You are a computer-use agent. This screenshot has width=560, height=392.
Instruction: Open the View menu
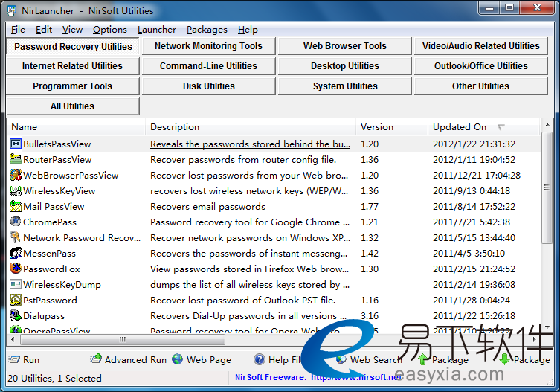click(72, 30)
